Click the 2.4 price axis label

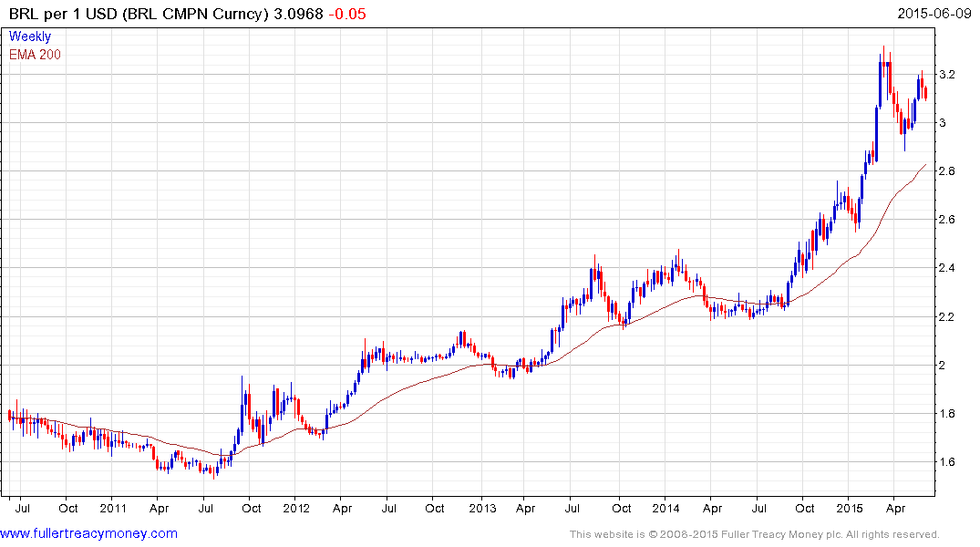(x=947, y=267)
